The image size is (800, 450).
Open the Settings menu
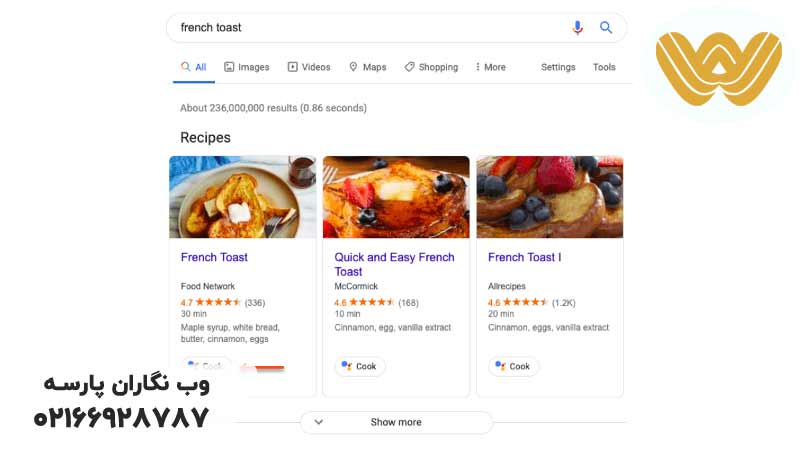tap(558, 67)
